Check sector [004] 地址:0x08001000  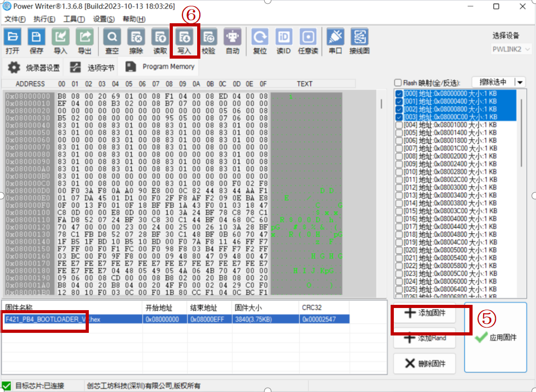coord(399,125)
